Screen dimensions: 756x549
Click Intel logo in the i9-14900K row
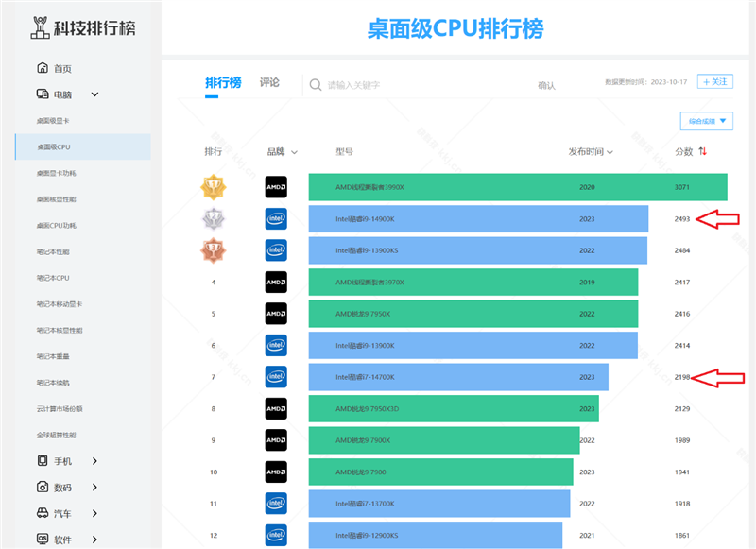[x=276, y=219]
